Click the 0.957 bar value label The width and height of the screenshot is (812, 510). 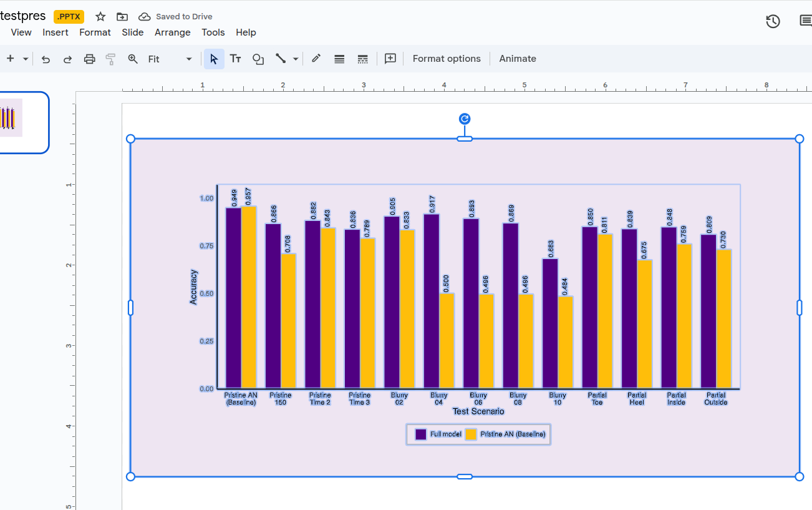pyautogui.click(x=248, y=197)
